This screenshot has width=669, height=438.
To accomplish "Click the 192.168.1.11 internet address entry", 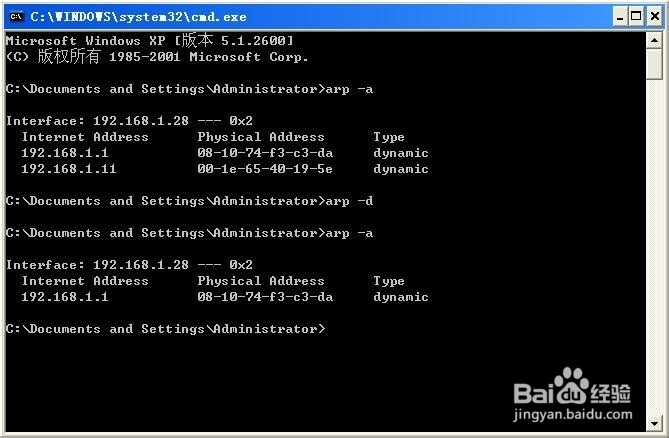I will click(x=69, y=169).
